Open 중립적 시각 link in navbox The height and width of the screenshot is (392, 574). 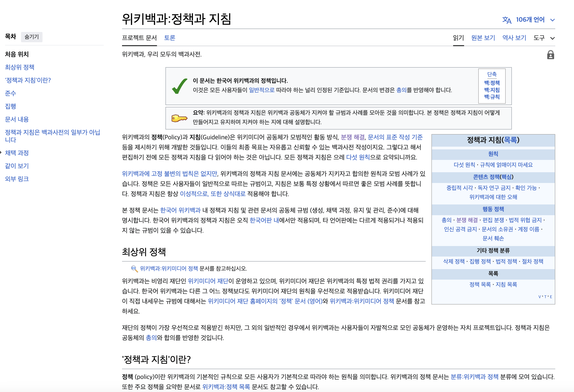point(459,188)
